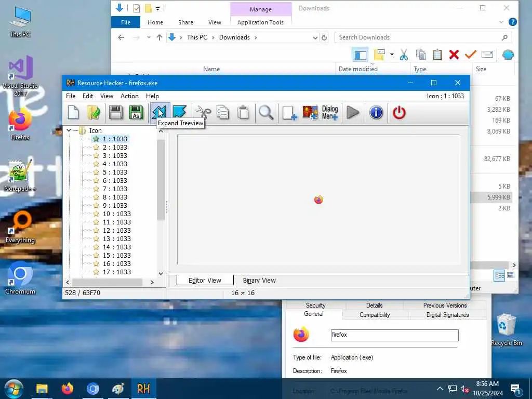Image resolution: width=532 pixels, height=399 pixels.
Task: Click Explorer red X delete icon
Action: pyautogui.click(x=454, y=55)
